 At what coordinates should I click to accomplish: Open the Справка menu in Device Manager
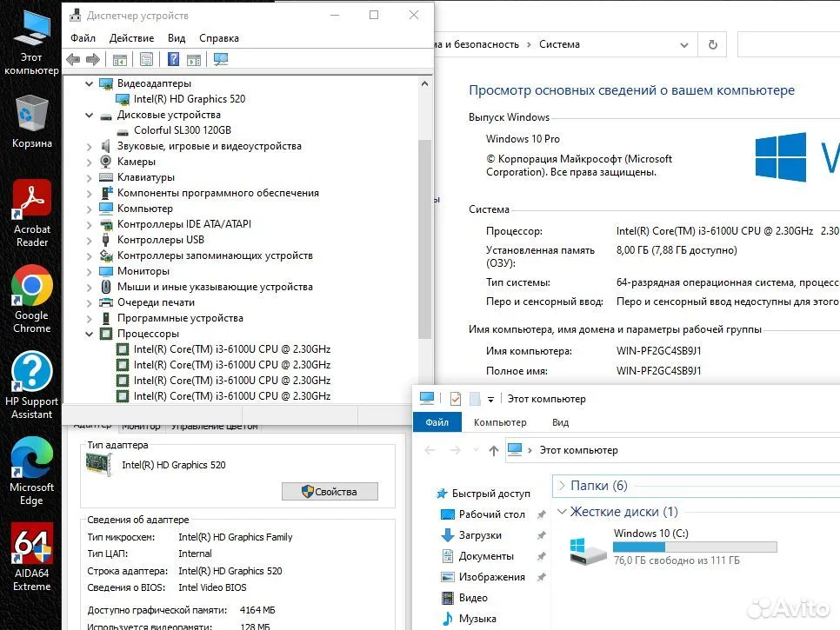tap(219, 38)
